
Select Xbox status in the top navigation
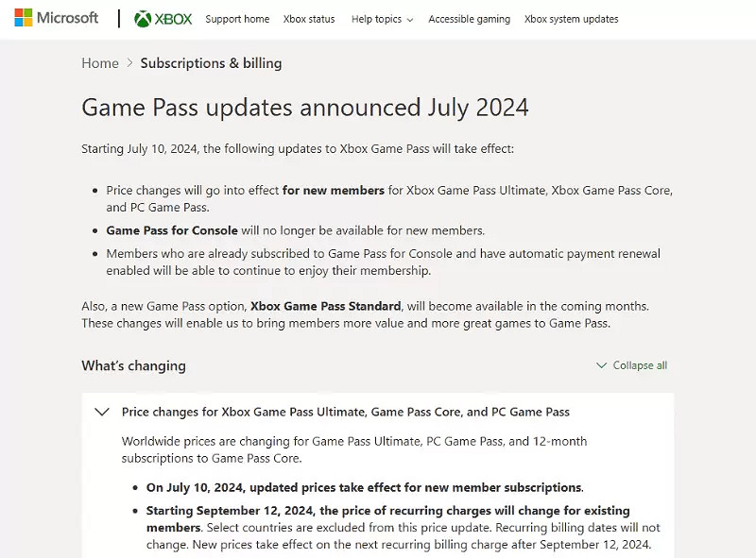pyautogui.click(x=308, y=19)
